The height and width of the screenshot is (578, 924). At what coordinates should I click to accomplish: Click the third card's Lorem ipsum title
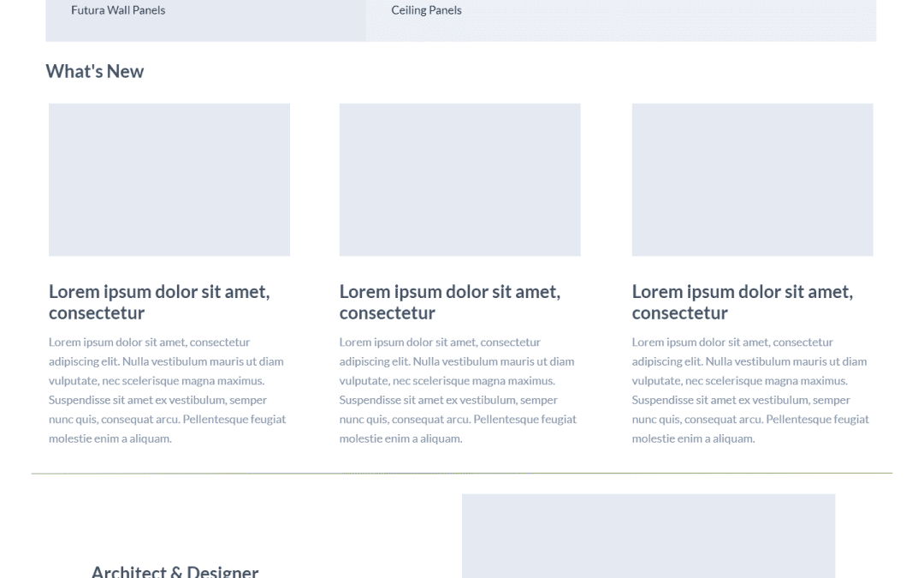[x=743, y=302]
